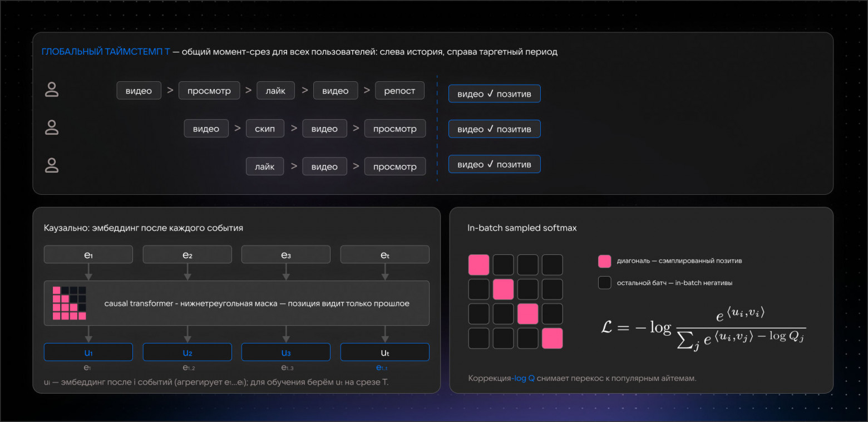Screen dimensions: 868x422
Task: Select the 'u₂' embedding box
Action: (x=188, y=352)
